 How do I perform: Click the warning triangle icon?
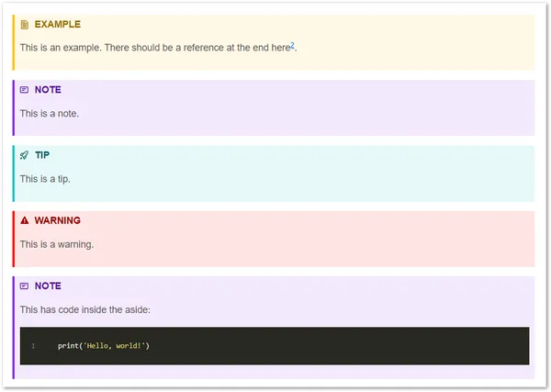[x=25, y=220]
